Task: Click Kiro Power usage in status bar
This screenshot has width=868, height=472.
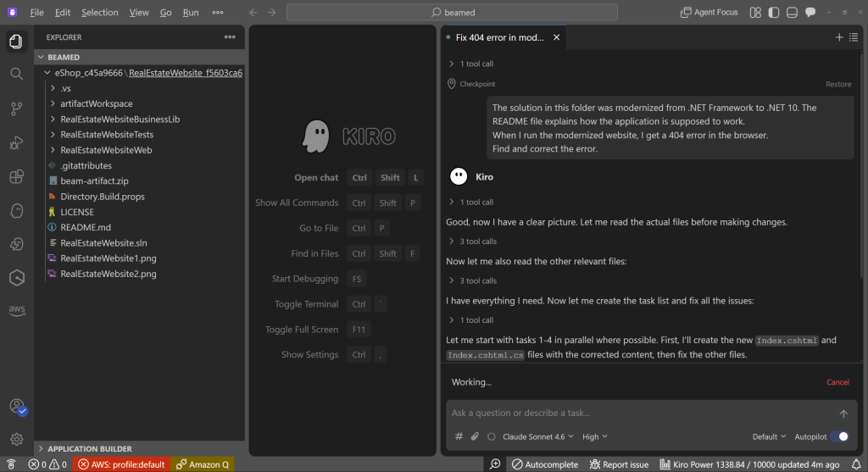Action: tap(749, 464)
